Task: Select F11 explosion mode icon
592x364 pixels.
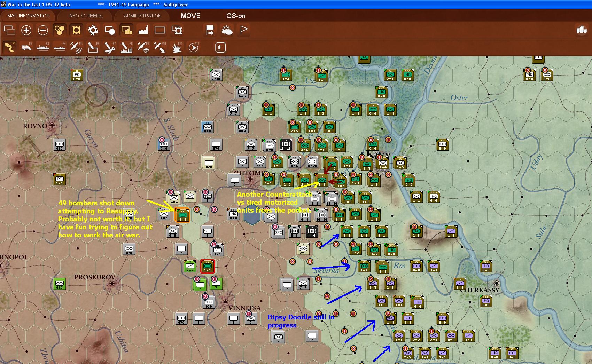Action: coord(177,47)
